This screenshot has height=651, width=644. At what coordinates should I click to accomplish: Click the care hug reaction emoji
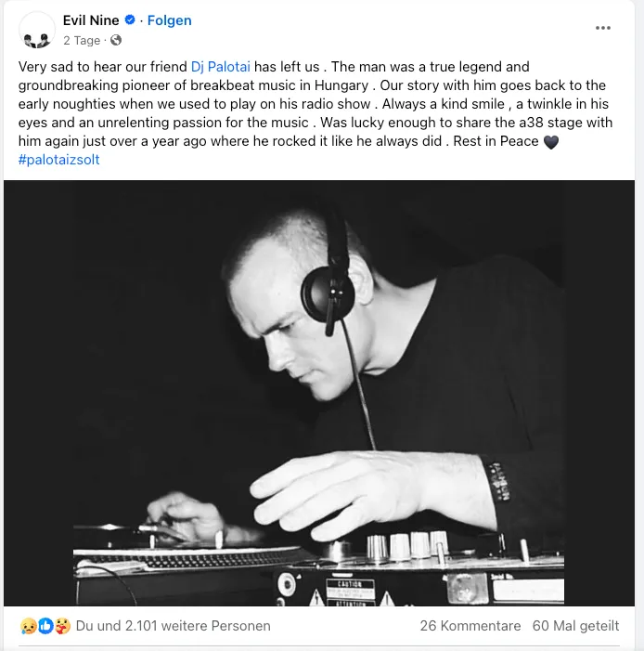coord(63,626)
